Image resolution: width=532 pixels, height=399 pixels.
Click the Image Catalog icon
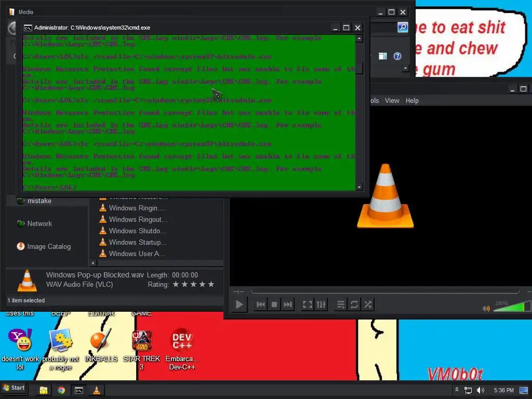(x=21, y=246)
